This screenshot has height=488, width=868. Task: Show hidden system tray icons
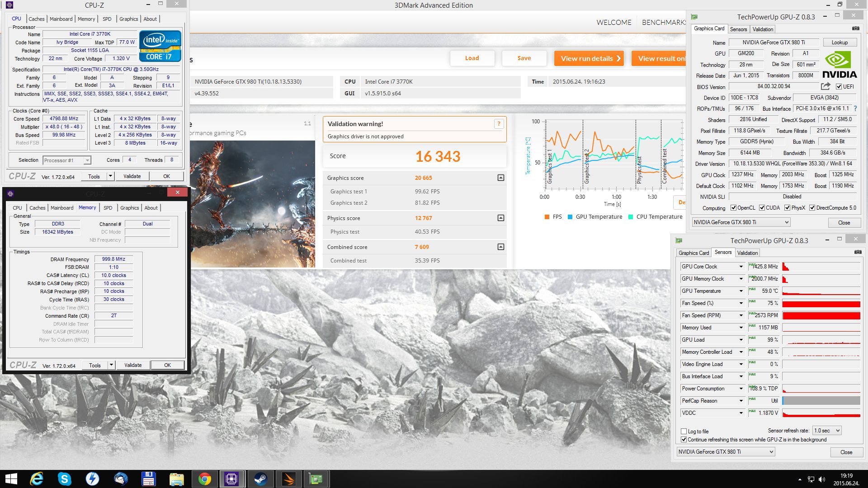800,479
